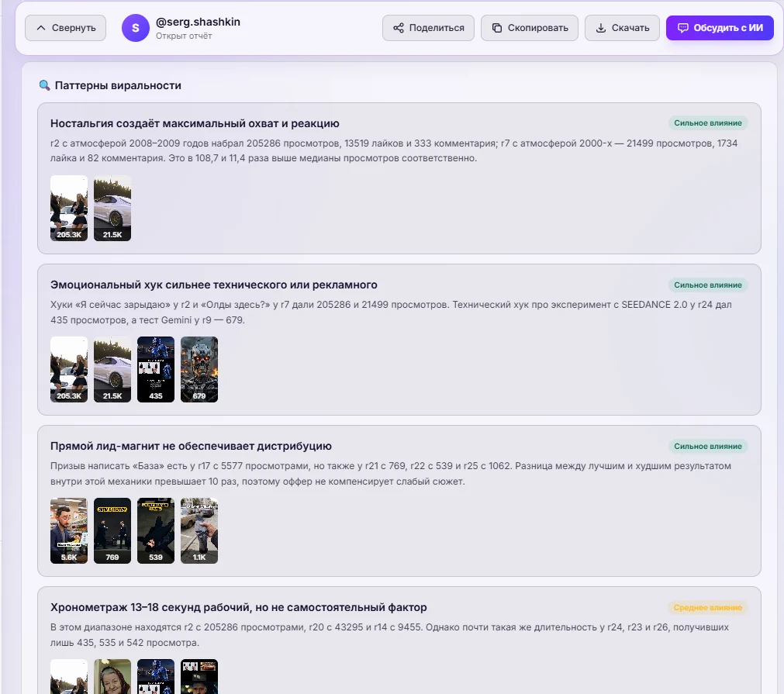Click Сильное влияние badge in Прямой лид-магнит card
The height and width of the screenshot is (694, 784).
708,446
